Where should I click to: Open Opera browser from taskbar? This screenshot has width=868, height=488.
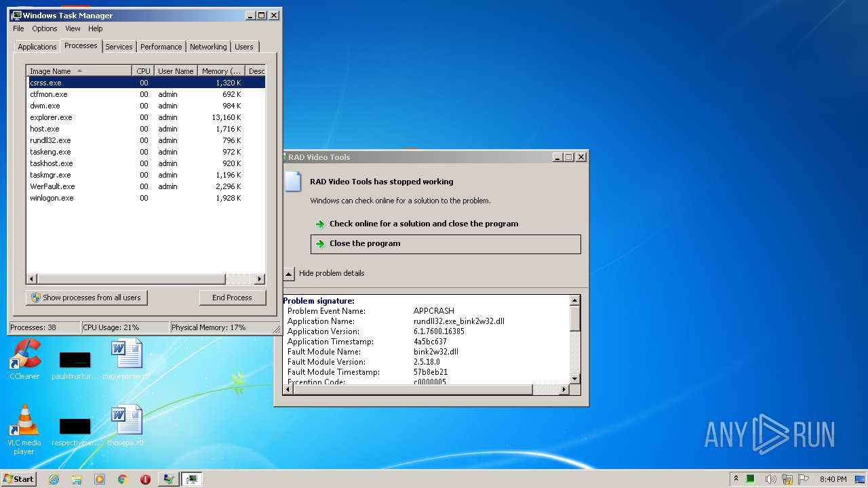(x=145, y=479)
